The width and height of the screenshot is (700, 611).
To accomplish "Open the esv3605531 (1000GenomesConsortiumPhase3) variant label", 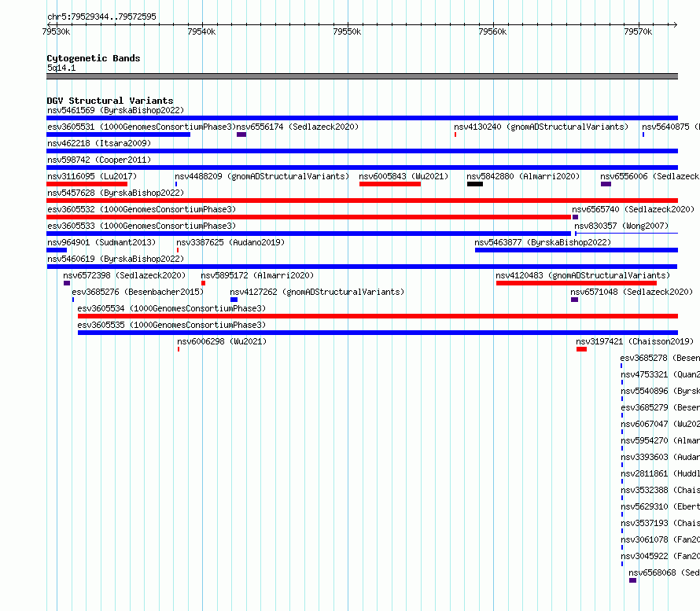I will pos(142,127).
